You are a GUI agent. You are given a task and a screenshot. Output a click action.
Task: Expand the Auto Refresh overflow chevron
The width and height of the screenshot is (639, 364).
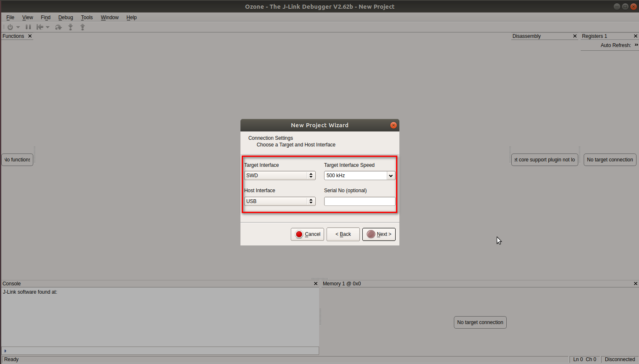click(636, 45)
